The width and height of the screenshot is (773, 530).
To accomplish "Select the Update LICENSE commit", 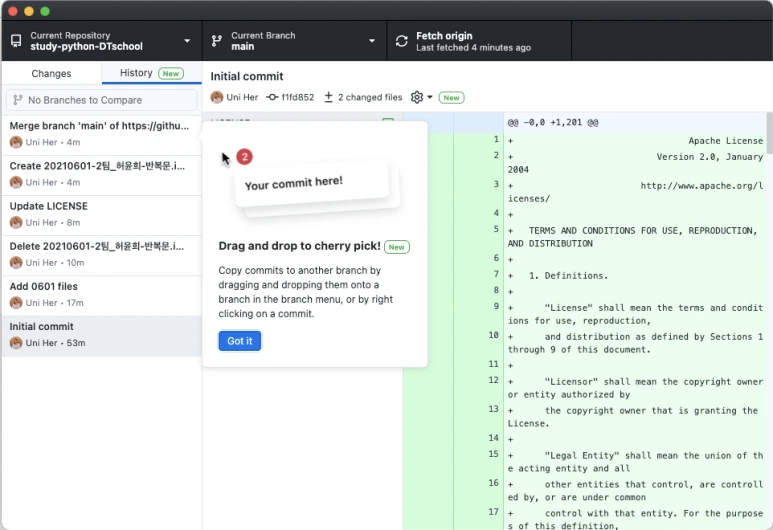I will tap(102, 215).
